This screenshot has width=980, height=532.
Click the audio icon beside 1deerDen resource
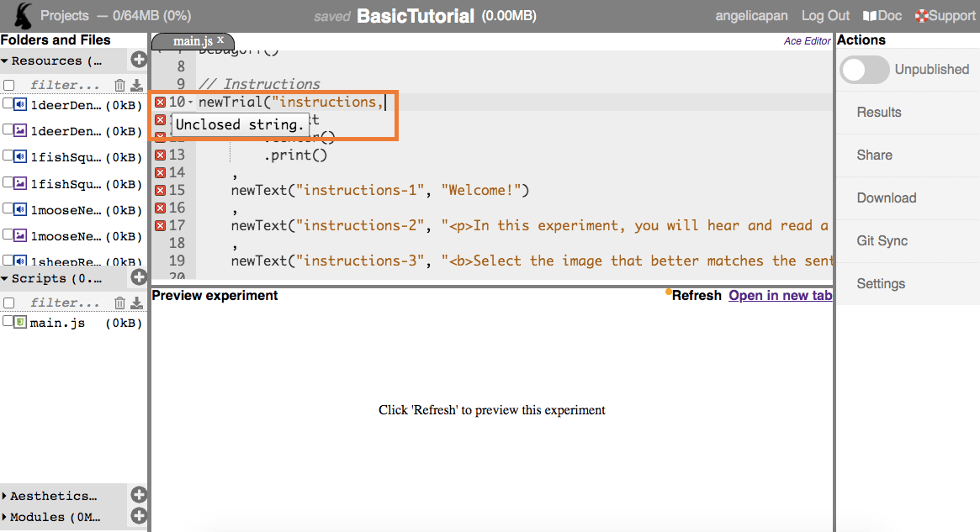click(19, 103)
